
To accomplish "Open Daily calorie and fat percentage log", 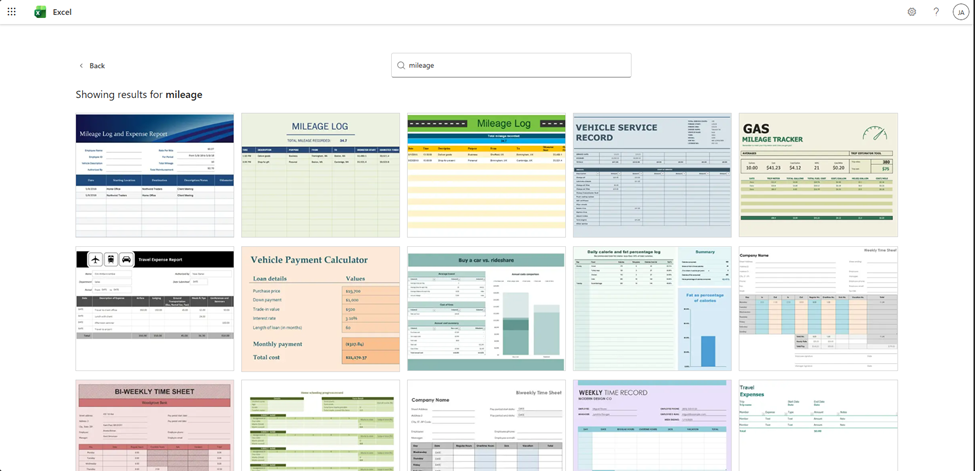I will 652,309.
